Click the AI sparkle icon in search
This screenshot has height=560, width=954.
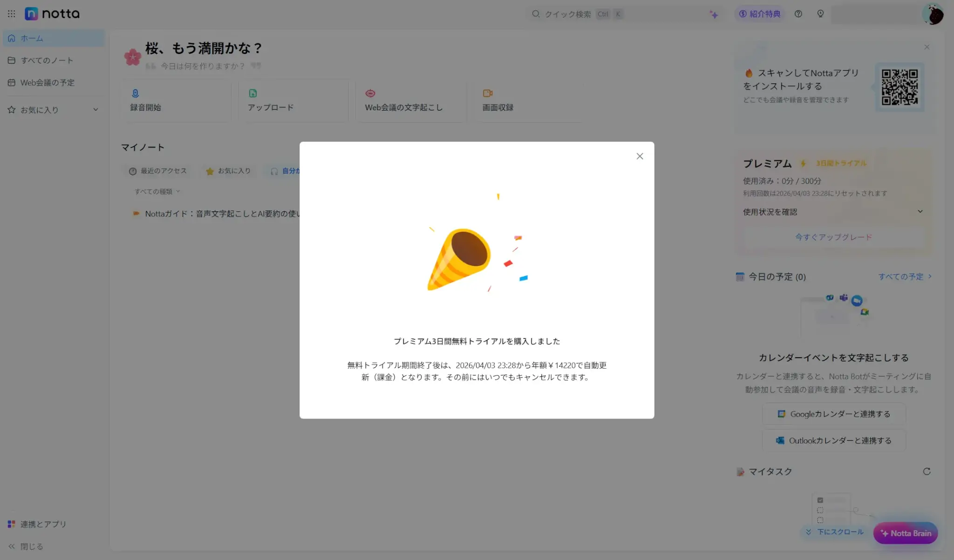(714, 15)
